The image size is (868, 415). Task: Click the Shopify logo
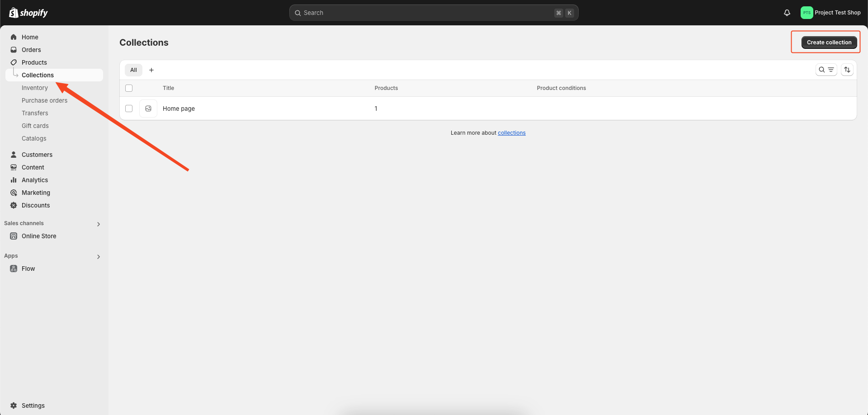click(28, 12)
